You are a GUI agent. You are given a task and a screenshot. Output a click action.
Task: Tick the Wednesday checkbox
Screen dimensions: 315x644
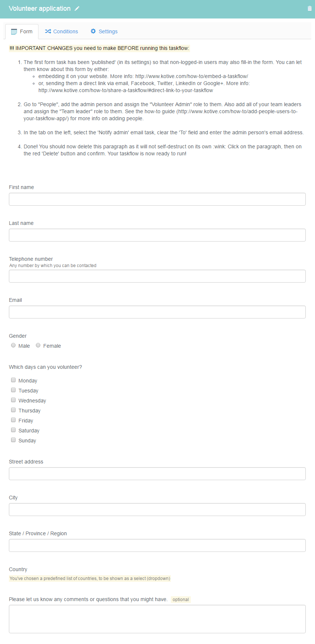click(x=13, y=400)
